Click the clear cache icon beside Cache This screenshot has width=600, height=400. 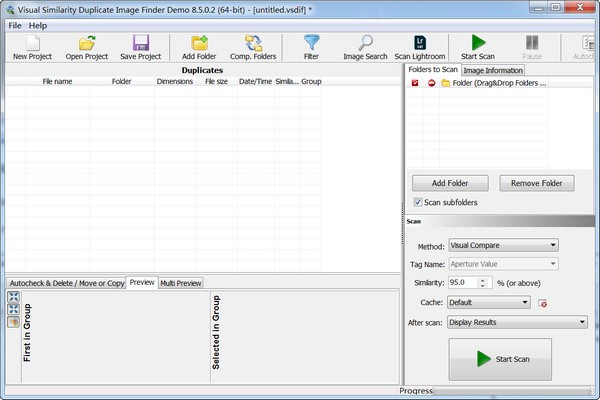click(543, 303)
